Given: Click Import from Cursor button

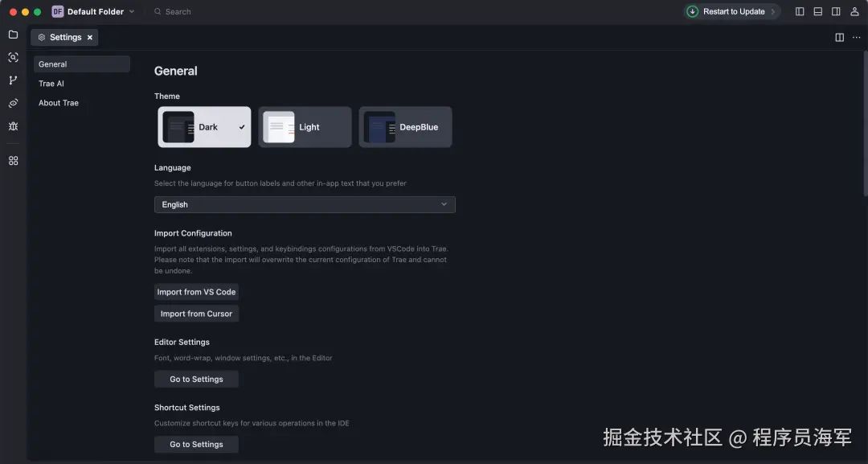Looking at the screenshot, I should click(197, 314).
